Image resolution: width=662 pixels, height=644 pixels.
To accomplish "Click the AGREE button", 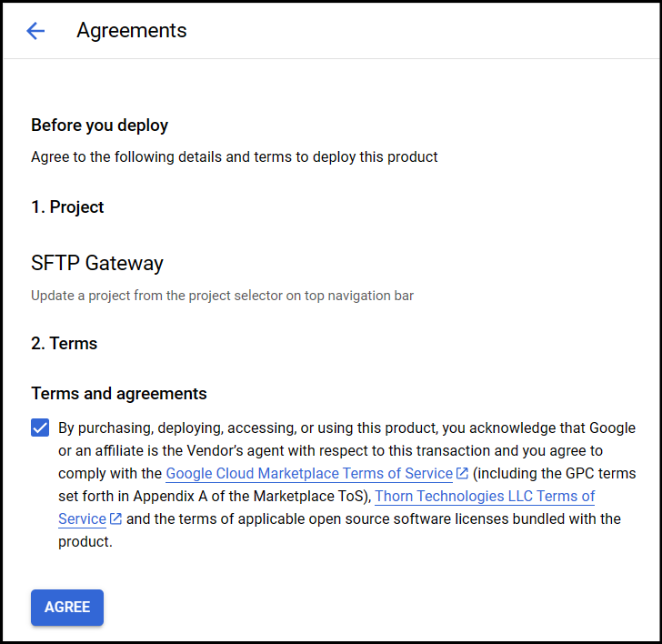I will (67, 608).
